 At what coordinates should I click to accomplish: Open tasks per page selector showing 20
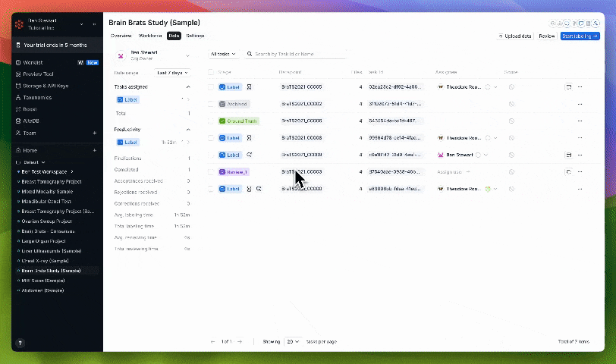click(x=293, y=341)
